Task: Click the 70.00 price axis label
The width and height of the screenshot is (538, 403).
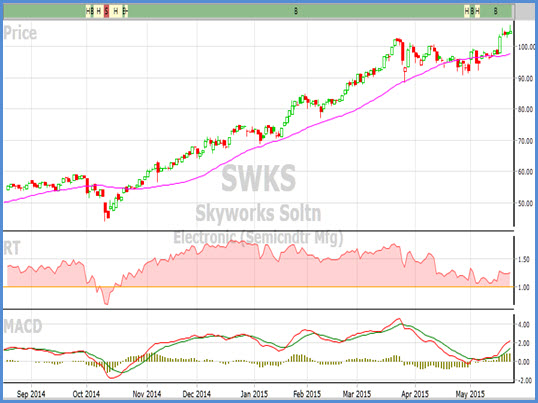Action: [x=525, y=141]
